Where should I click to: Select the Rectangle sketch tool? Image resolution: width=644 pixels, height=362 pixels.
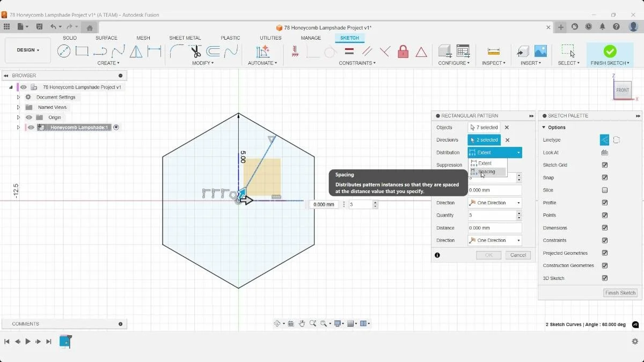coord(82,51)
